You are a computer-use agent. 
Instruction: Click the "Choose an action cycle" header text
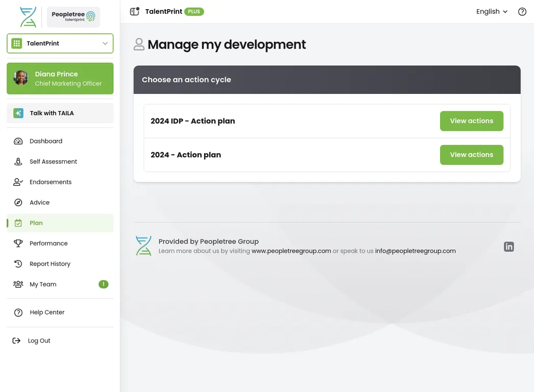click(186, 80)
